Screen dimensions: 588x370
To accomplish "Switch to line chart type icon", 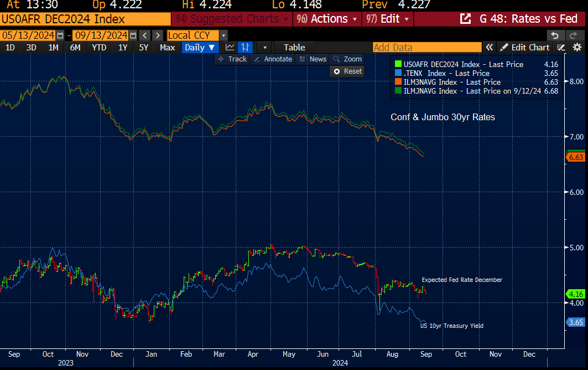I will pyautogui.click(x=230, y=48).
